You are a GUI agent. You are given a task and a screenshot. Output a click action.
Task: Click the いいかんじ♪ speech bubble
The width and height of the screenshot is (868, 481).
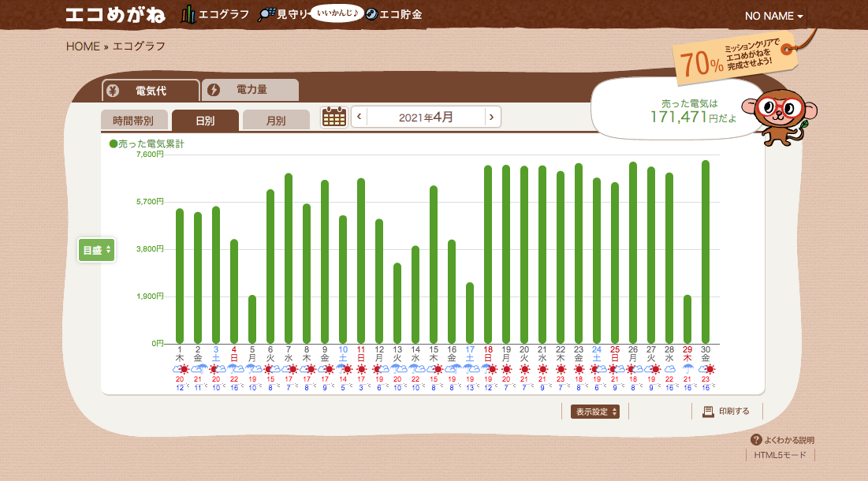coord(337,13)
